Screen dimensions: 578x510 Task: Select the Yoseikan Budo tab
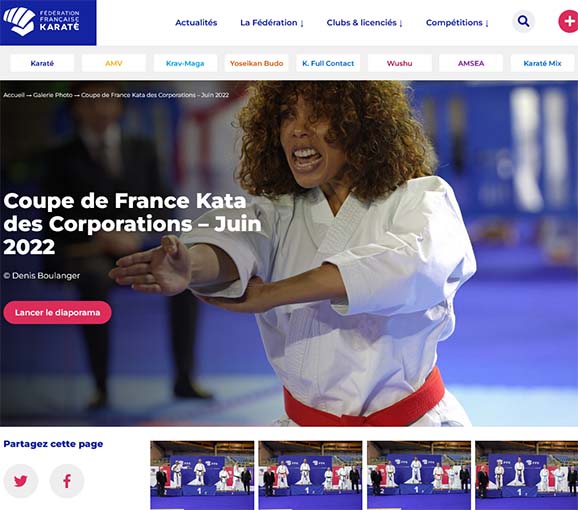point(257,63)
